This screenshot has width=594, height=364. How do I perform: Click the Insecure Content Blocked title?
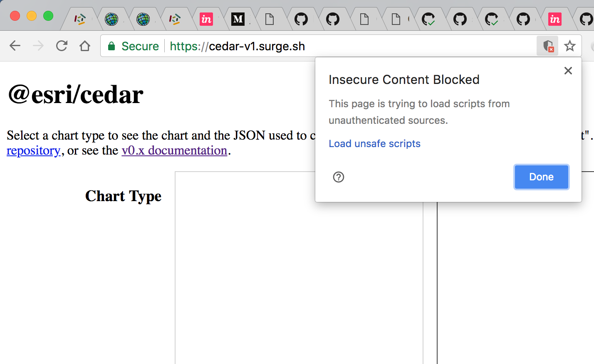(404, 79)
